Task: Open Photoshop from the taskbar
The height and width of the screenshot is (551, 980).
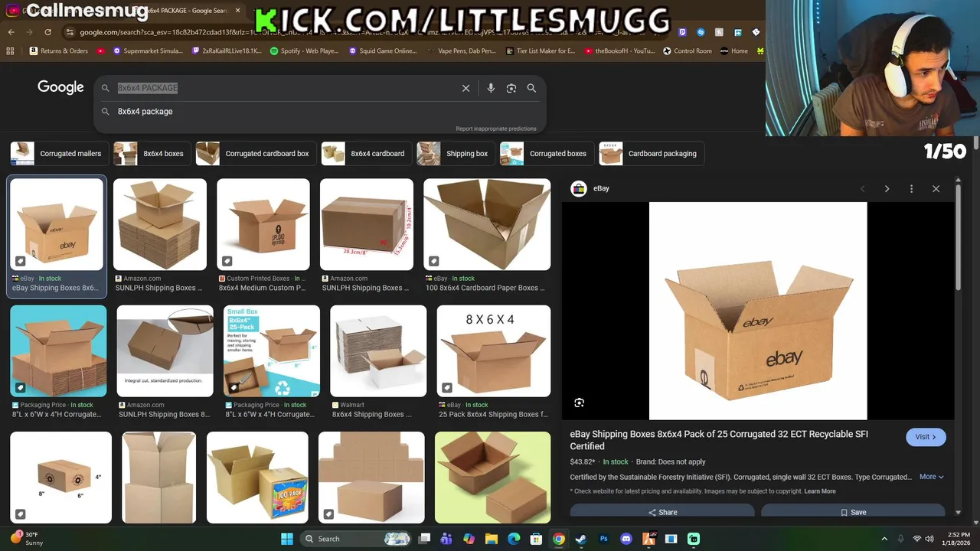Action: coord(603,539)
